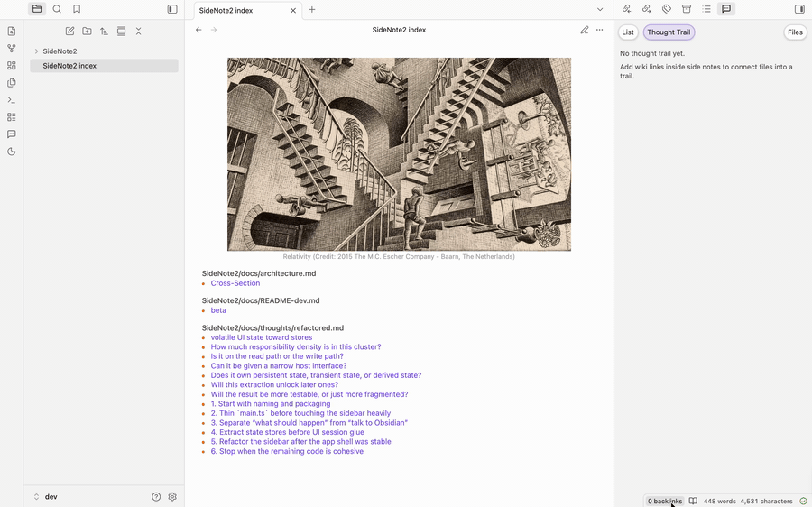Open 'Will the result be more testable' link
812x507 pixels.
tap(309, 394)
